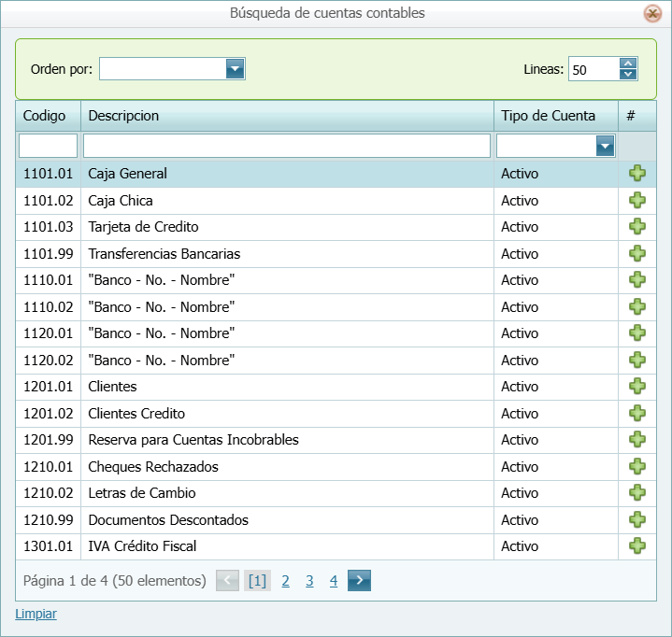Click plus icon for account 1110.01
The image size is (672, 637).
(x=637, y=279)
